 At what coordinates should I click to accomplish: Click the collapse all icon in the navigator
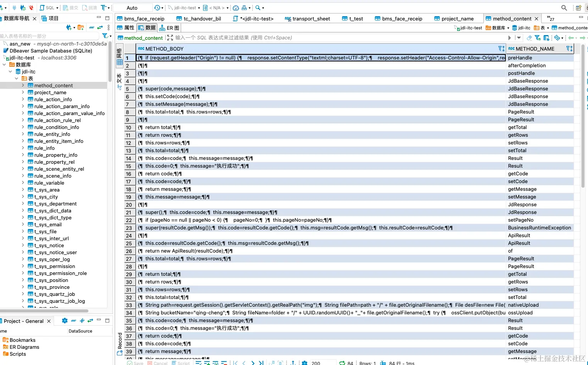click(92, 27)
